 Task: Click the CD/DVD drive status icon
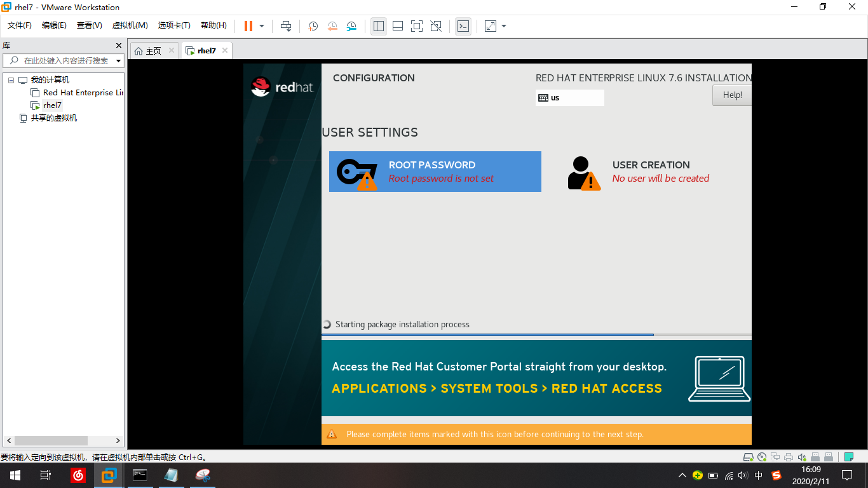(763, 457)
